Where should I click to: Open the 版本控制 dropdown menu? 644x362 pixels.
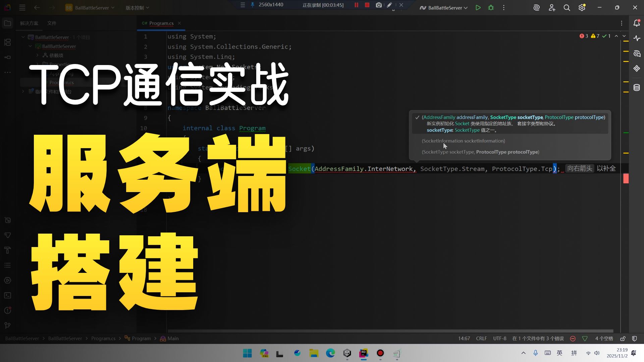point(137,8)
